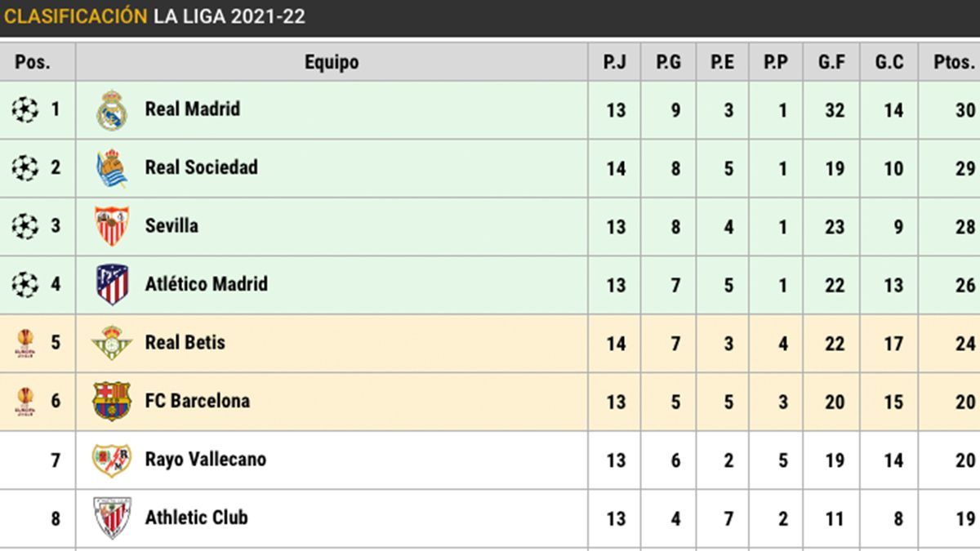Click the FC Barcelona club crest

112,402
